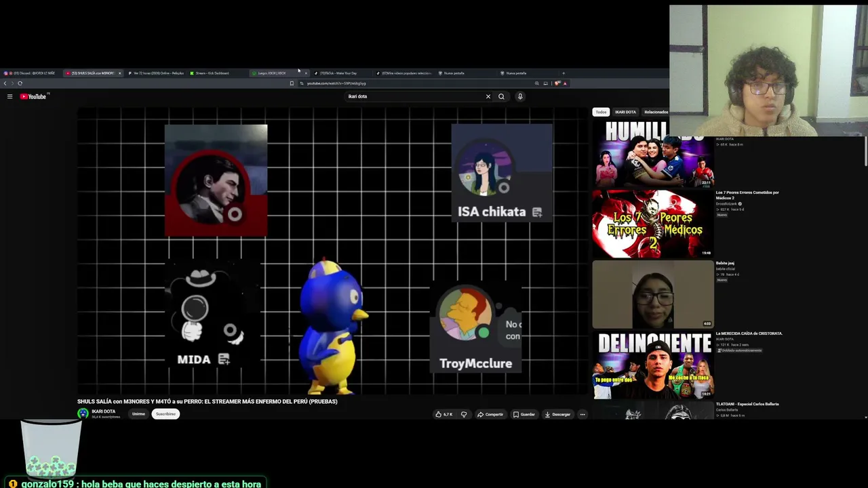Image resolution: width=868 pixels, height=488 pixels.
Task: Clear the search box text
Action: [x=488, y=96]
